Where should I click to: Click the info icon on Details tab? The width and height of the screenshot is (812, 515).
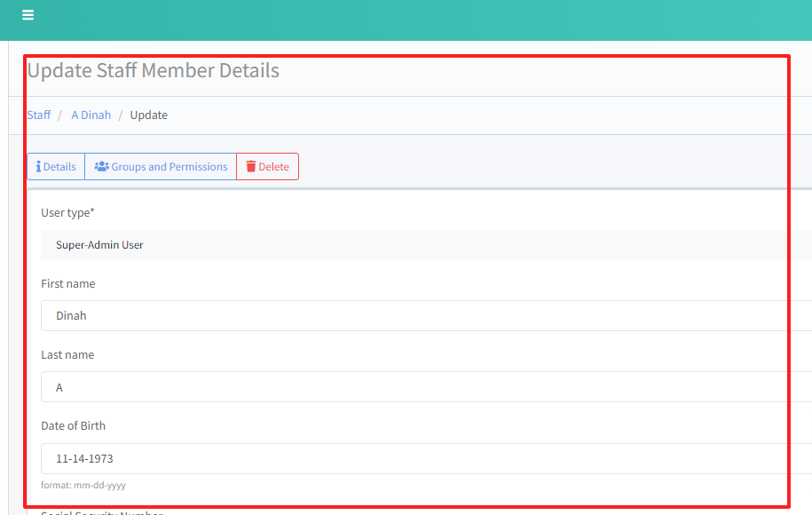[38, 166]
